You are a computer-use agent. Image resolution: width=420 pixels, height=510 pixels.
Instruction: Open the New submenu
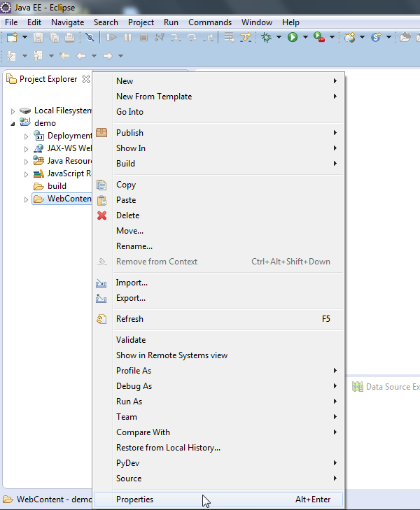coord(218,81)
